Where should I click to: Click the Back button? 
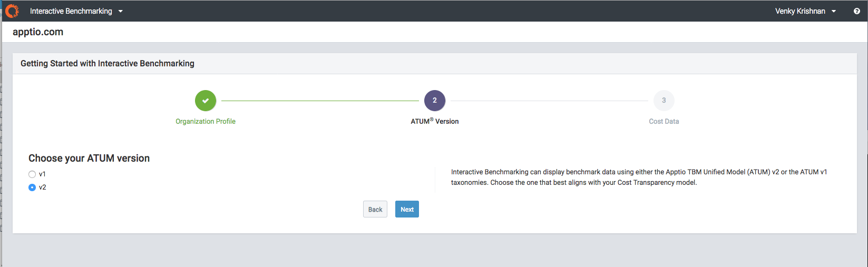[375, 209]
